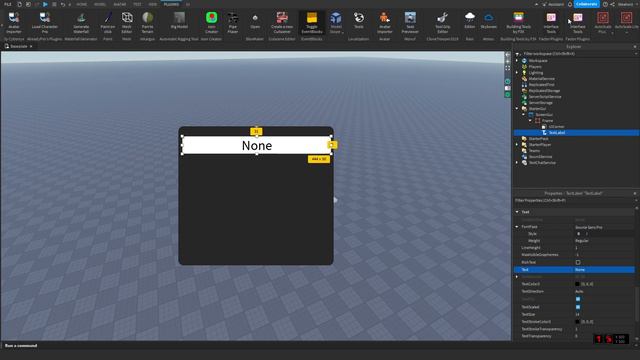Screen dimensions: 640x360
Task: Switch to the VIEW ribbon tab
Action: click(153, 4)
